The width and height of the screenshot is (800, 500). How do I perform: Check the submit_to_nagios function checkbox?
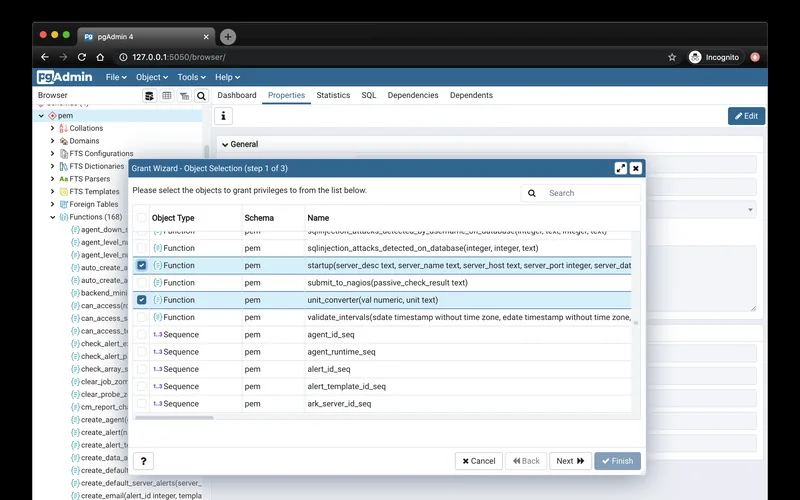(x=141, y=283)
